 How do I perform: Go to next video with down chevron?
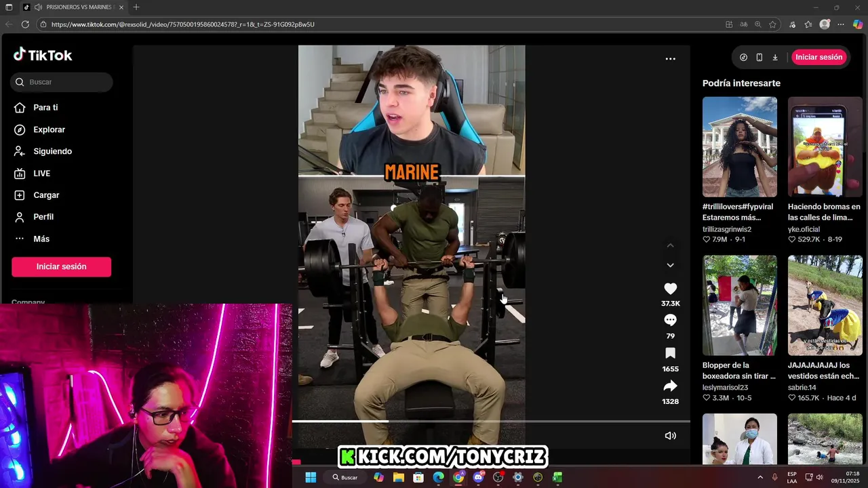pos(670,265)
